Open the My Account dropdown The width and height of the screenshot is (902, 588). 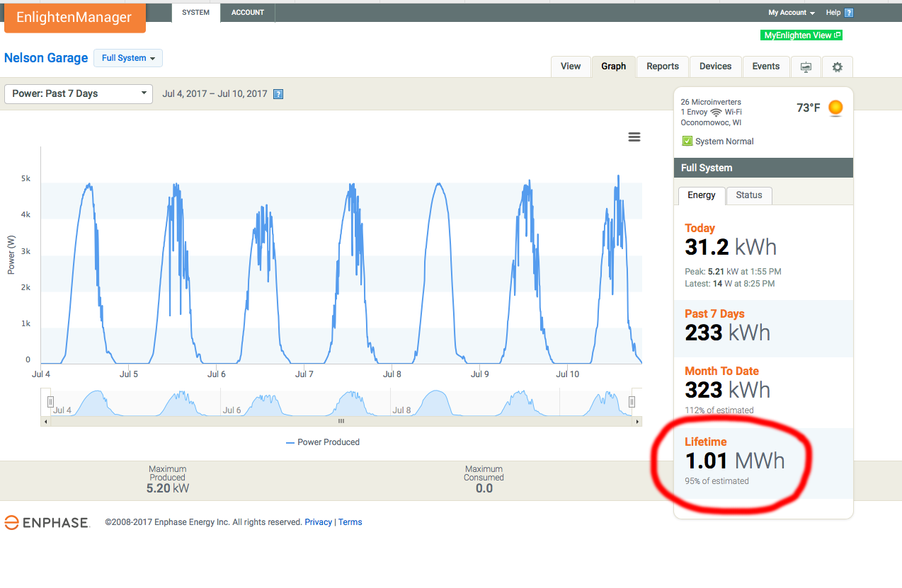[x=792, y=13]
